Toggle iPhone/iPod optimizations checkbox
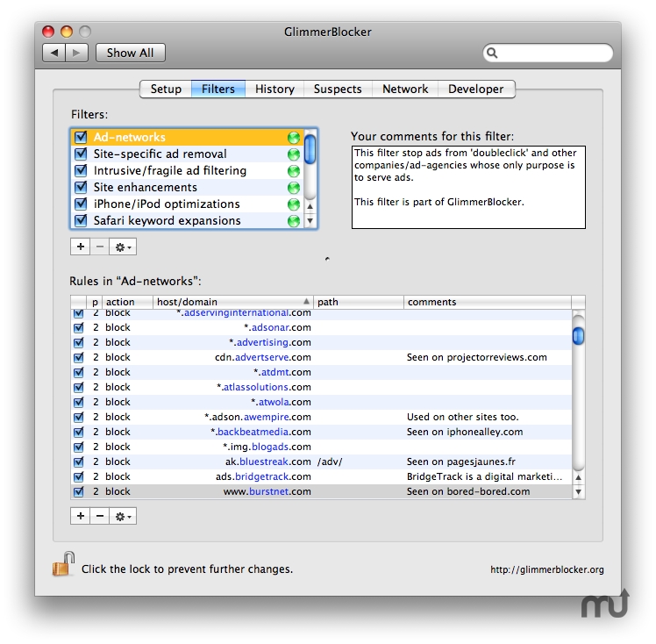Screen dimensions: 656x644 point(81,204)
